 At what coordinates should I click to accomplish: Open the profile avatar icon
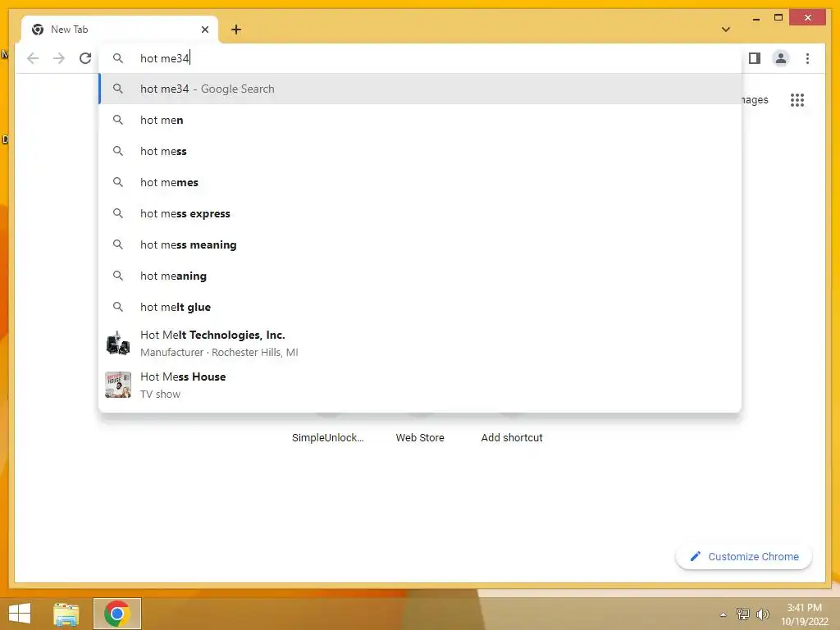coord(781,58)
